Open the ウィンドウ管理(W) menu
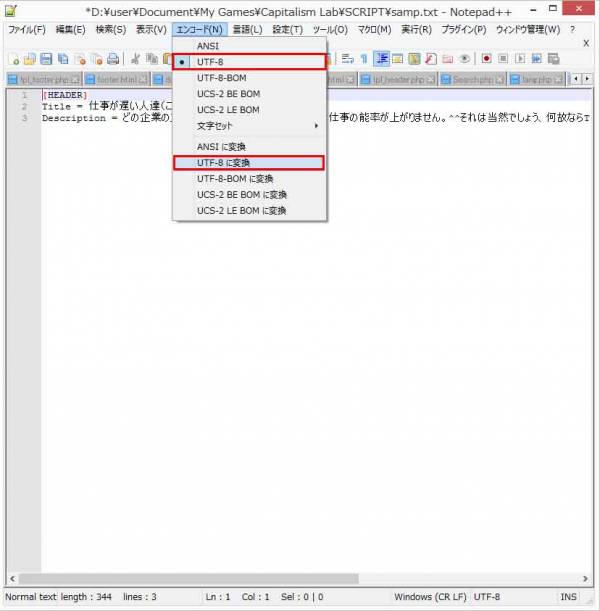The height and width of the screenshot is (611, 600). pos(528,30)
